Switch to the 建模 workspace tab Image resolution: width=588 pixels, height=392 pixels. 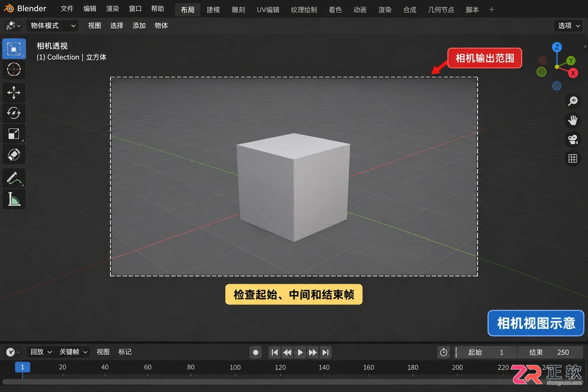[x=213, y=9]
